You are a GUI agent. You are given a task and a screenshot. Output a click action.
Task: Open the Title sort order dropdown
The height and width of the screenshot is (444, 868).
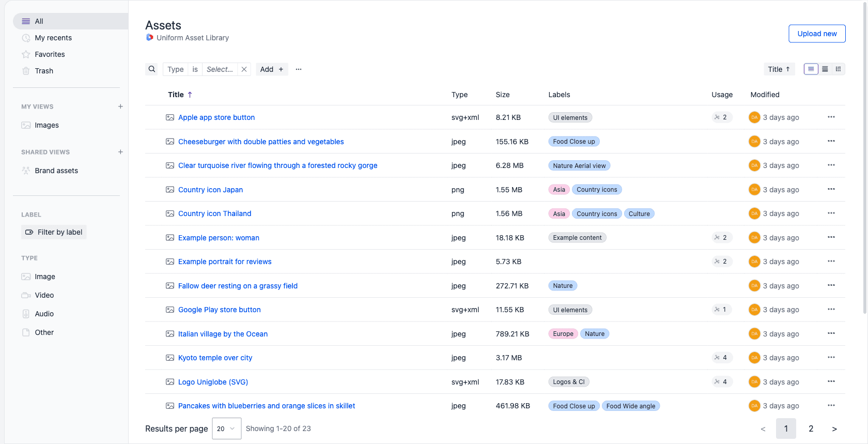tap(779, 69)
